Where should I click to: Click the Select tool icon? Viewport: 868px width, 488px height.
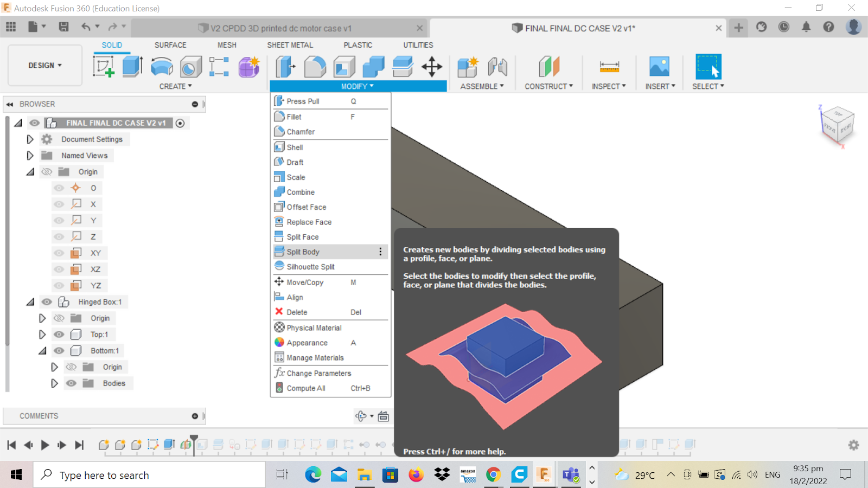pyautogui.click(x=709, y=67)
